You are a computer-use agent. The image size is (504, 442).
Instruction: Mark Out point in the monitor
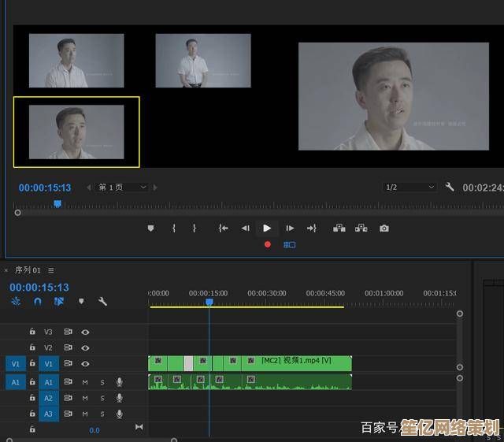tap(195, 228)
